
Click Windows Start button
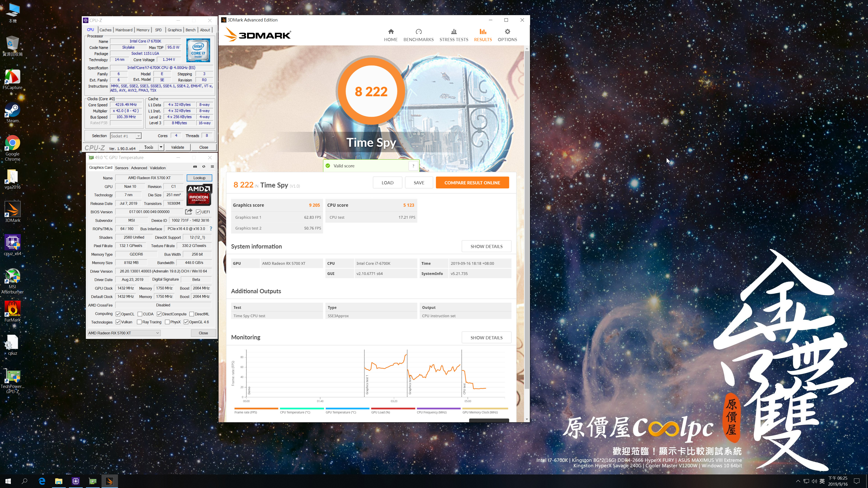[8, 481]
